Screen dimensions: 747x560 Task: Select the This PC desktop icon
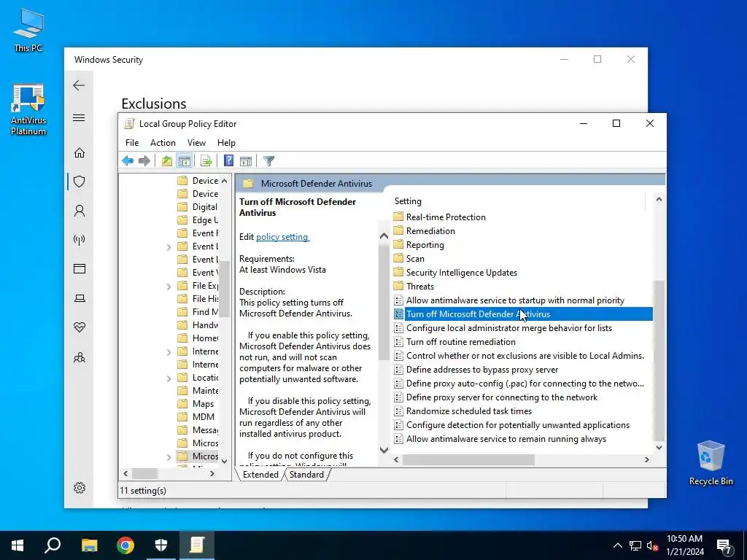click(x=28, y=31)
